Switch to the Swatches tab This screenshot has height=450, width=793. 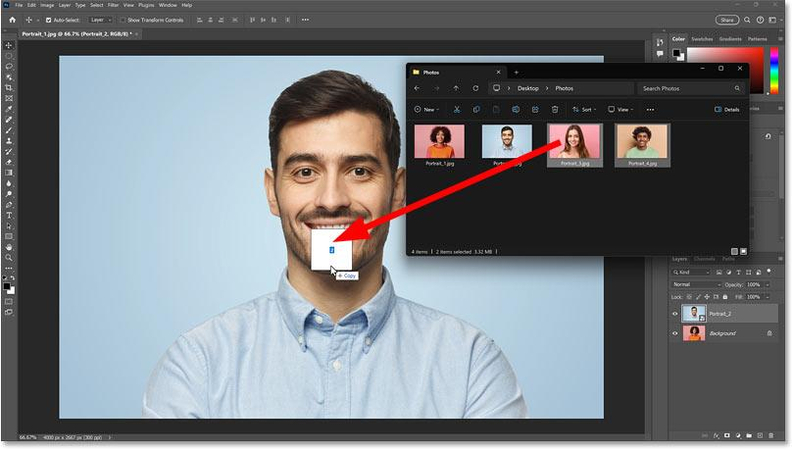click(x=702, y=39)
